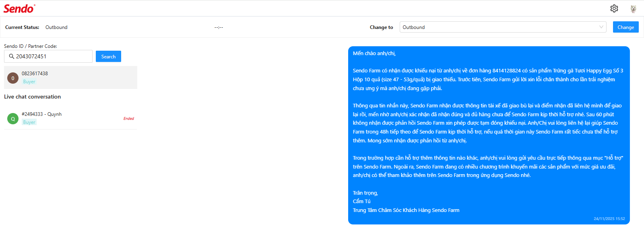Click the 'Ended' status label
The height and width of the screenshot is (251, 644).
(129, 119)
